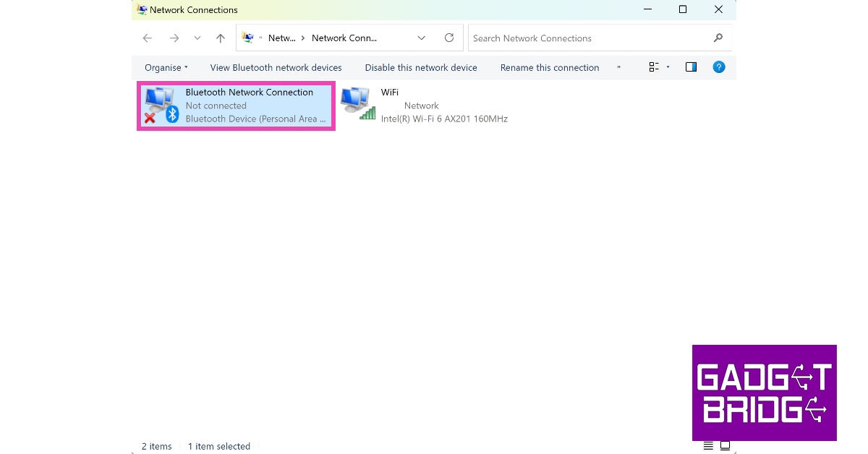Click View Bluetooth network devices
The width and height of the screenshot is (868, 454).
click(x=276, y=67)
